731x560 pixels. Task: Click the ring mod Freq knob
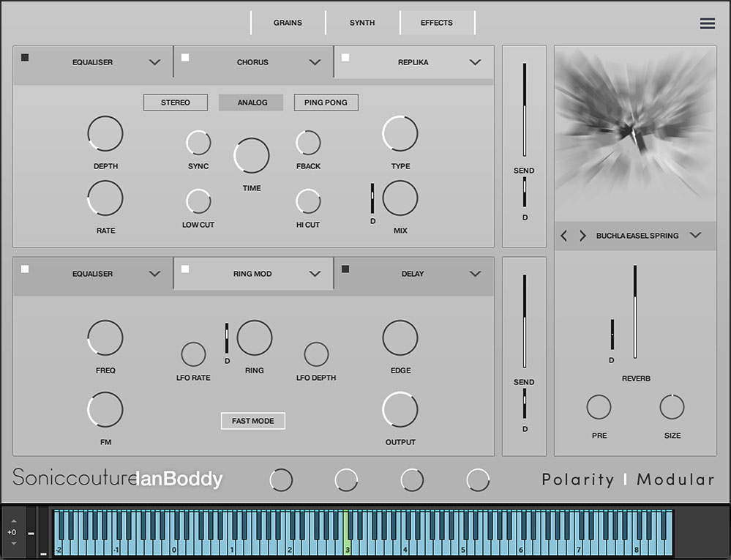pos(105,338)
